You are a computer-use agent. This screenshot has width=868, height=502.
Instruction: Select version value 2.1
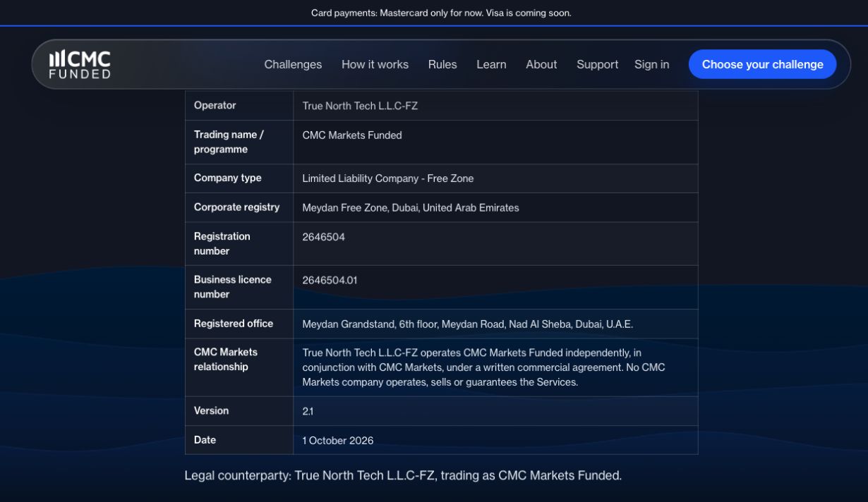pyautogui.click(x=308, y=411)
